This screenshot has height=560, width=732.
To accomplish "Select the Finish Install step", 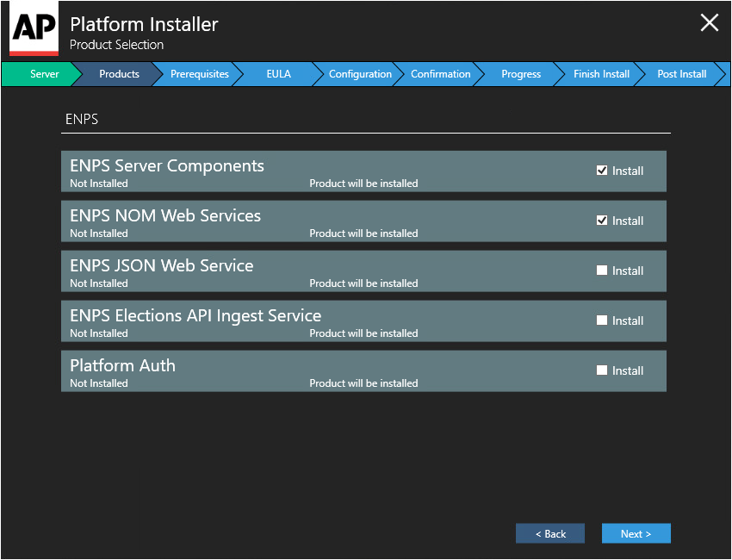I will (601, 74).
